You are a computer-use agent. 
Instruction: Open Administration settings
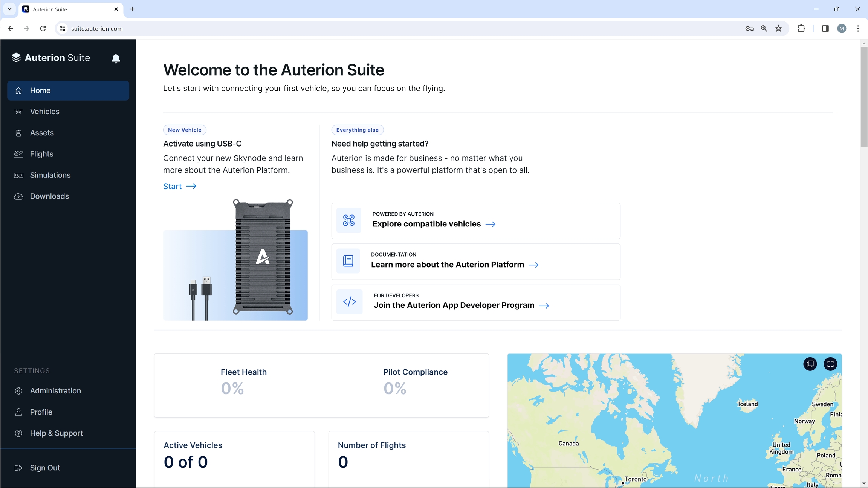55,391
